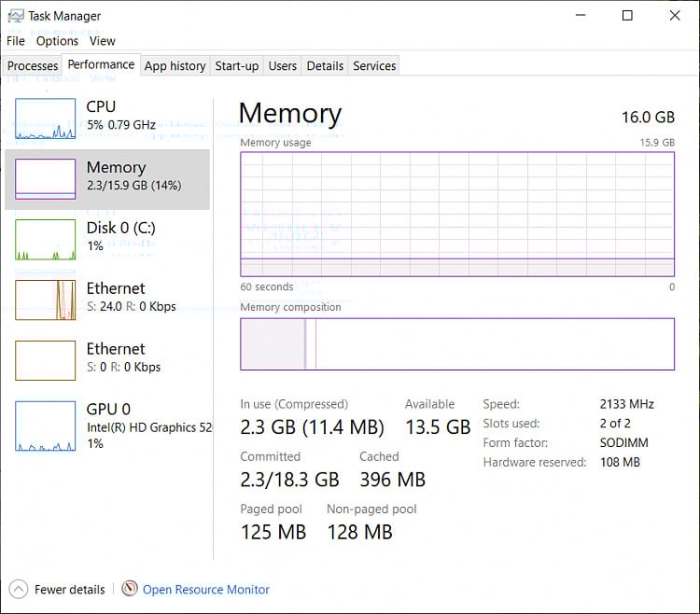Minimize the Task Manager window
The height and width of the screenshot is (614, 700).
click(581, 15)
